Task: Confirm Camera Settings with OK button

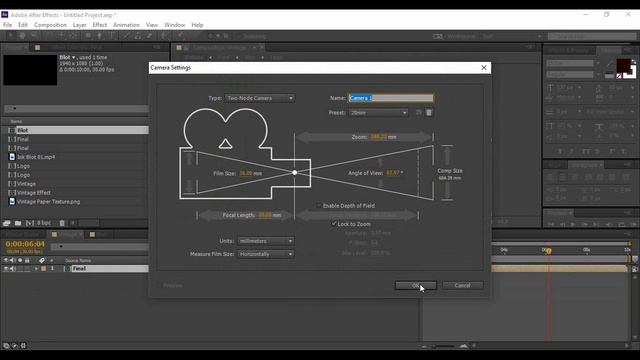Action: click(416, 285)
